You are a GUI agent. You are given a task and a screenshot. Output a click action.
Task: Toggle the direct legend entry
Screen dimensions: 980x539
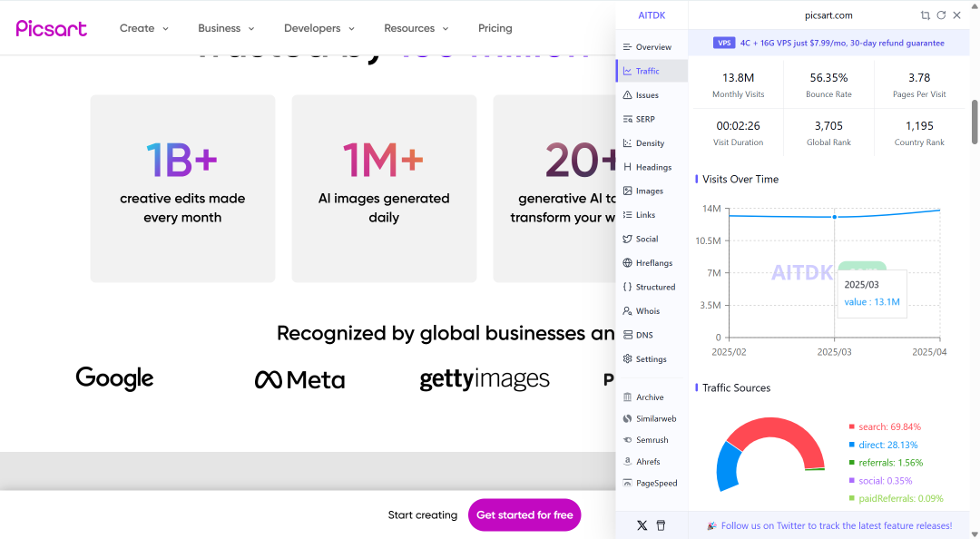coord(883,445)
